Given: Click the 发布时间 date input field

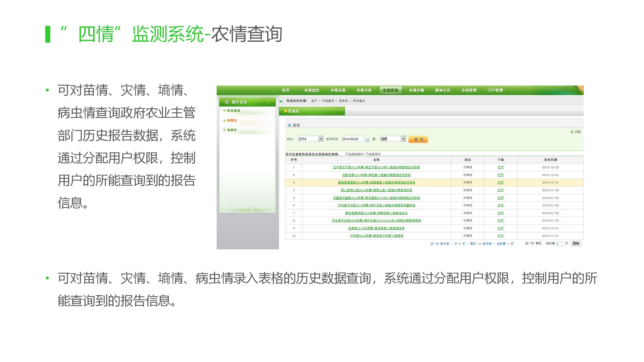Looking at the screenshot, I should (353, 139).
